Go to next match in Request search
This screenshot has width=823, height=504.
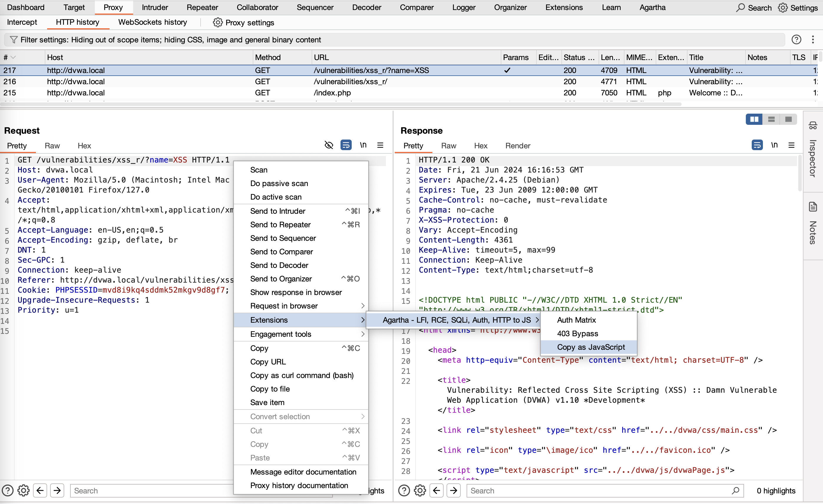[57, 490]
